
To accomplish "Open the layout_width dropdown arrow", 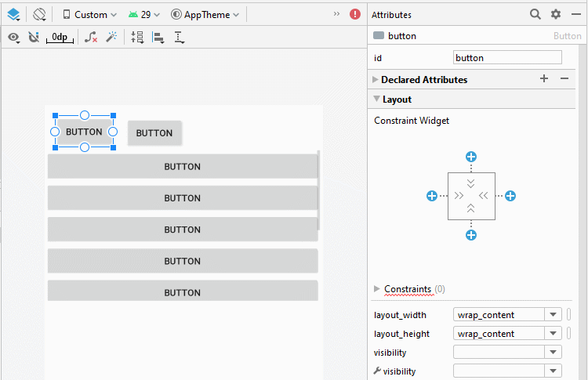I will (x=554, y=315).
